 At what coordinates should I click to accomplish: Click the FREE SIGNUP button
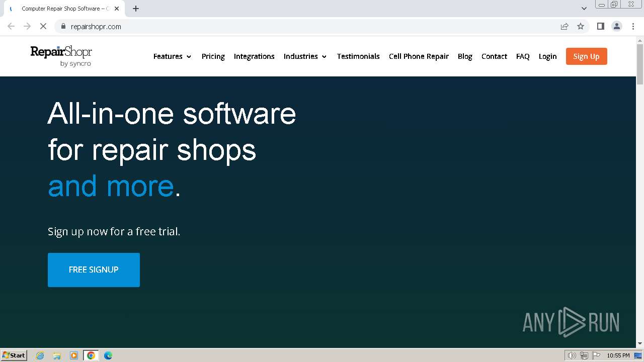click(94, 270)
